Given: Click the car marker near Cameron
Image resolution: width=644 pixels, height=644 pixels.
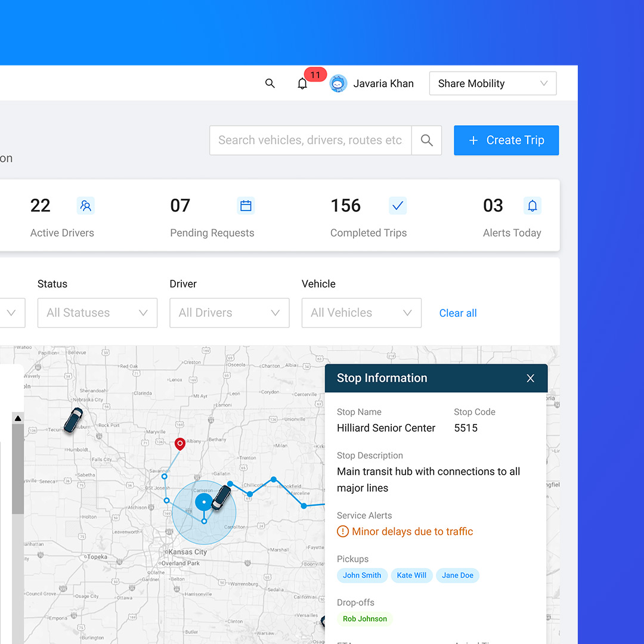Looking at the screenshot, I should coord(221,497).
